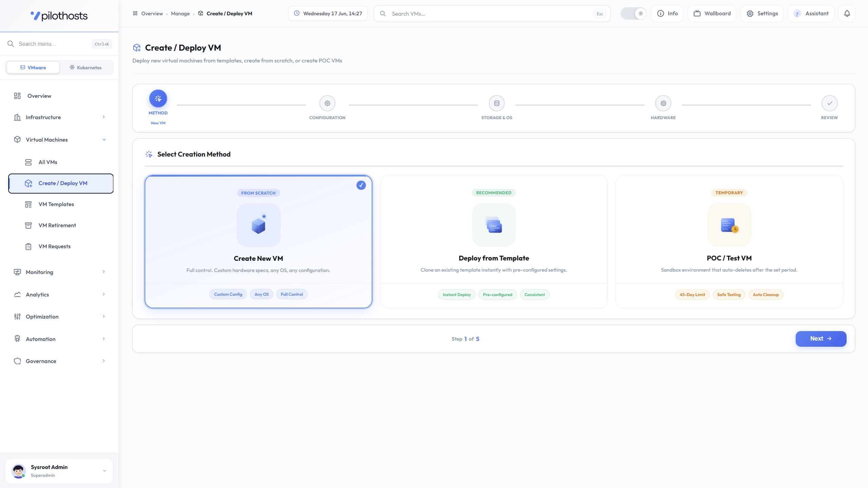Click the clock icon beside the date
Image resolution: width=868 pixels, height=488 pixels.
(297, 14)
